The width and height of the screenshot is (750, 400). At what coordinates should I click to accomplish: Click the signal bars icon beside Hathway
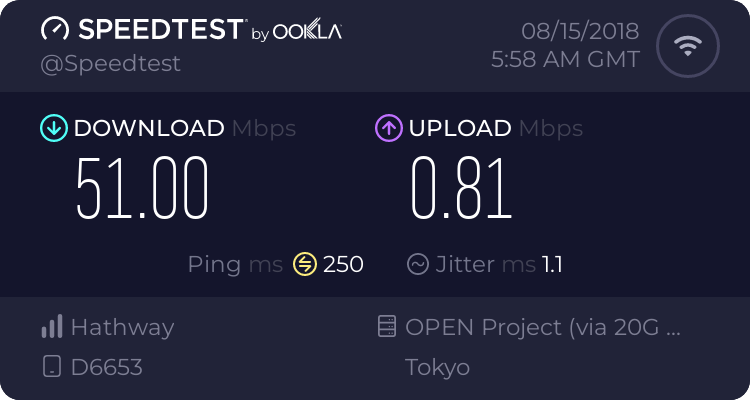52,326
